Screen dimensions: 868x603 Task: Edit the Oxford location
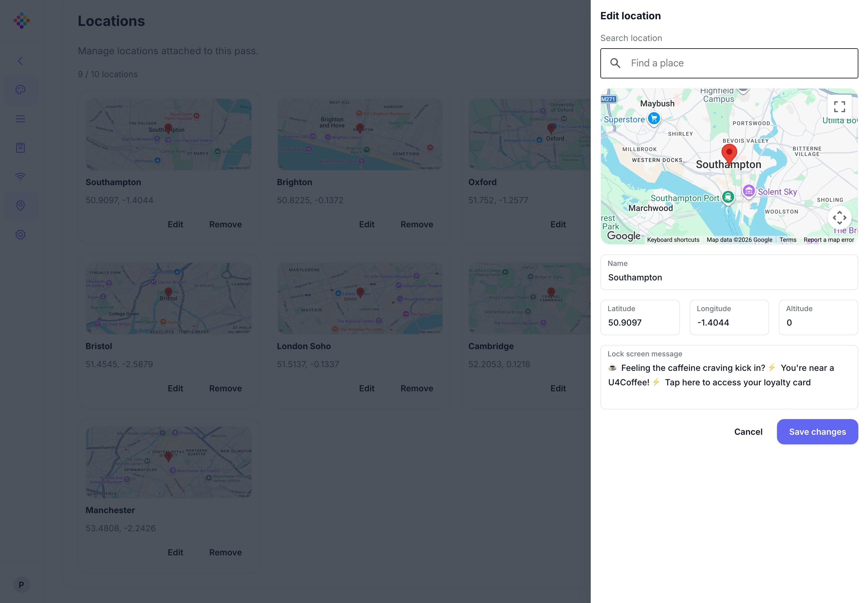click(x=558, y=224)
